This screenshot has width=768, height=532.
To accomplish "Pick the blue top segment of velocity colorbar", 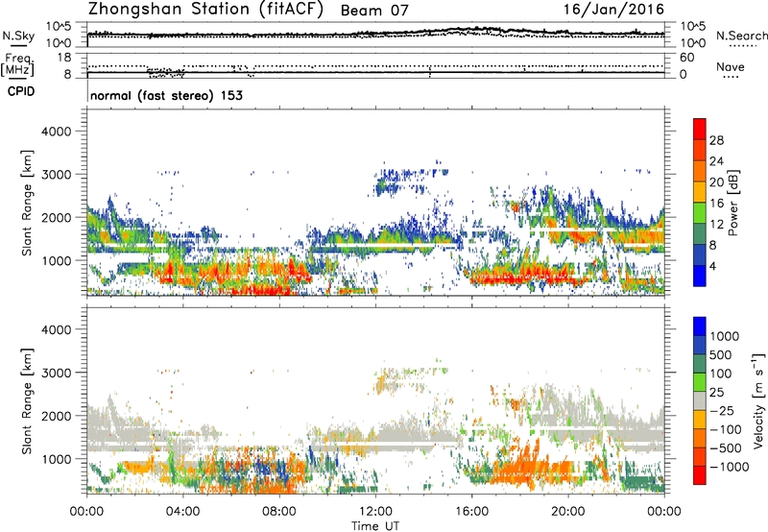I will (x=700, y=326).
